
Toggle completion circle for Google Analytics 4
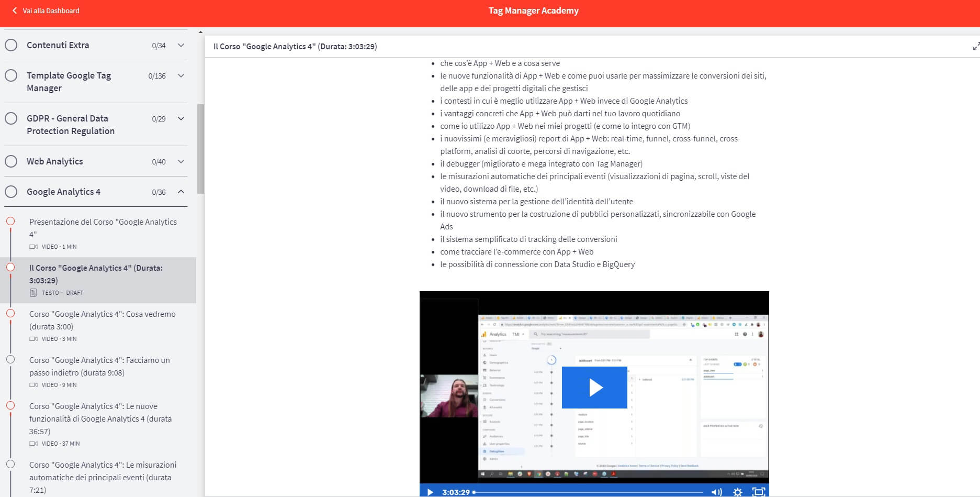pyautogui.click(x=11, y=192)
